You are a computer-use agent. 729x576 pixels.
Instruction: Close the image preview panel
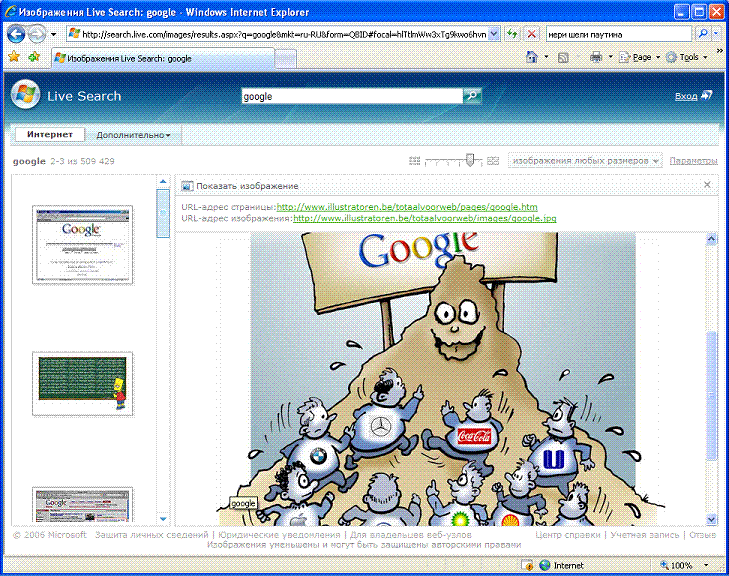[x=707, y=186]
